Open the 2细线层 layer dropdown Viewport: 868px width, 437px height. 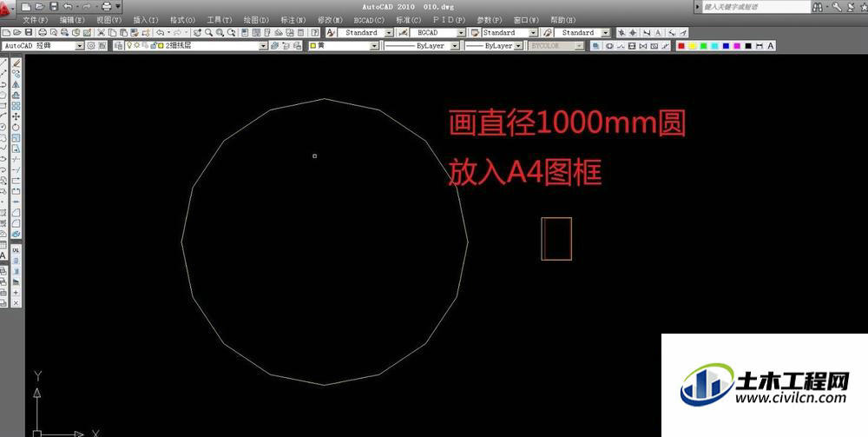pyautogui.click(x=264, y=46)
